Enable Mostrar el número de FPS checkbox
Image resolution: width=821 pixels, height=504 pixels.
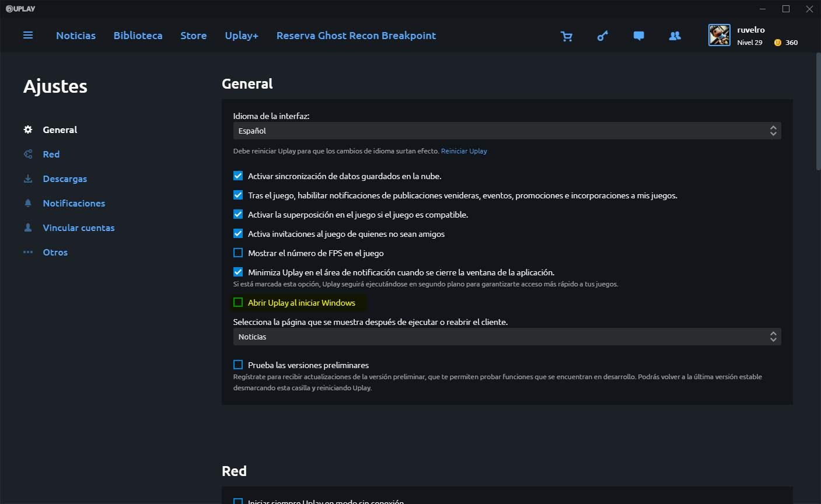point(238,253)
